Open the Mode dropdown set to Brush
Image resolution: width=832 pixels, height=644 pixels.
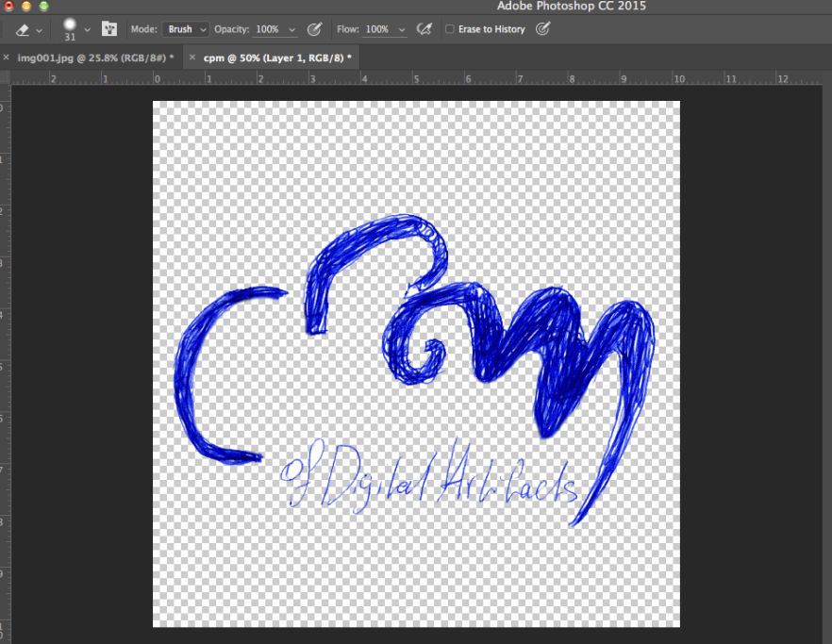pos(186,29)
